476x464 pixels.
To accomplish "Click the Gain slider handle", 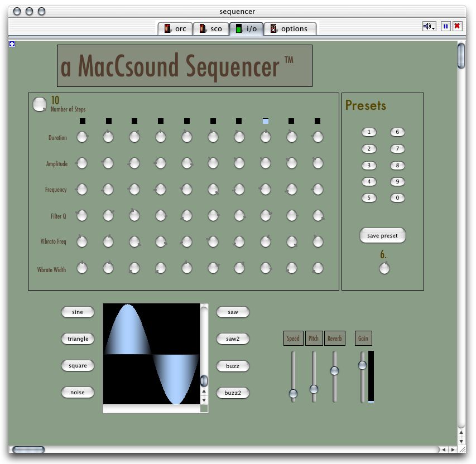I will [362, 365].
